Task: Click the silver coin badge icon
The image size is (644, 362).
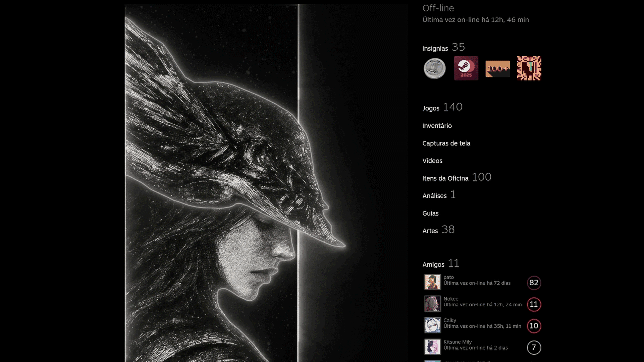Action: [x=434, y=68]
